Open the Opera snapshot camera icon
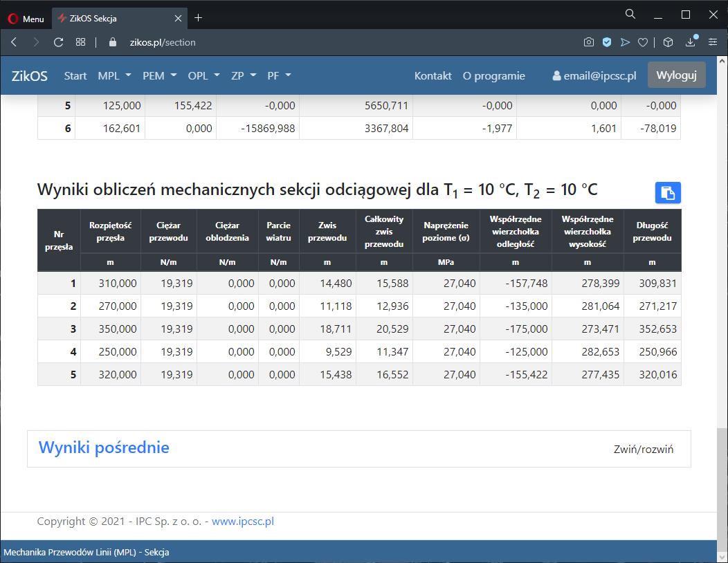The height and width of the screenshot is (563, 728). pyautogui.click(x=588, y=42)
